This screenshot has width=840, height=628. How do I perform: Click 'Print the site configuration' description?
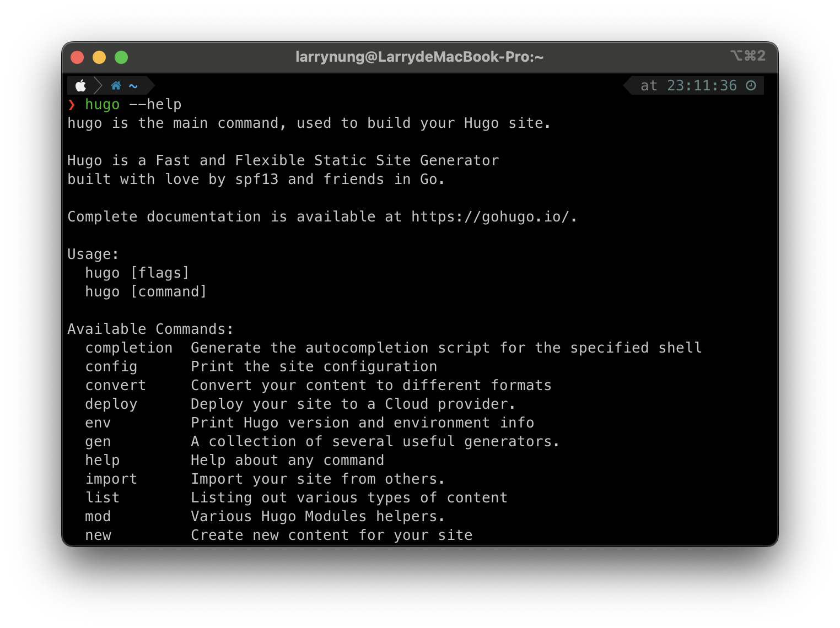click(314, 367)
